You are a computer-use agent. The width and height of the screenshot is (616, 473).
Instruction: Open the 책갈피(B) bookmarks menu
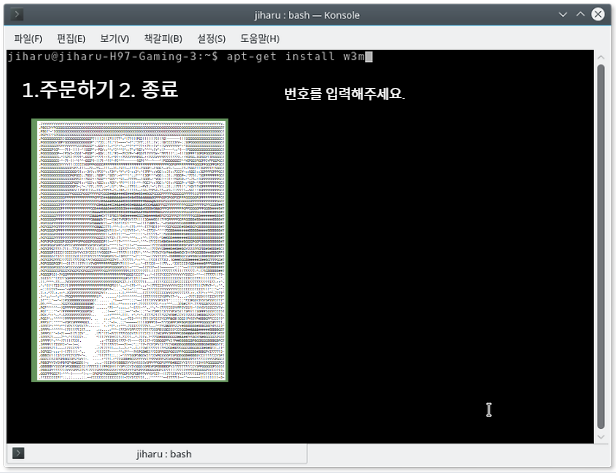tap(163, 38)
